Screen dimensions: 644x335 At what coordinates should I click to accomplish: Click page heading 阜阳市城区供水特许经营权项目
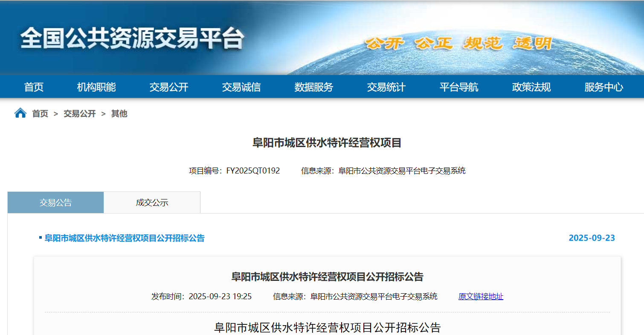327,143
